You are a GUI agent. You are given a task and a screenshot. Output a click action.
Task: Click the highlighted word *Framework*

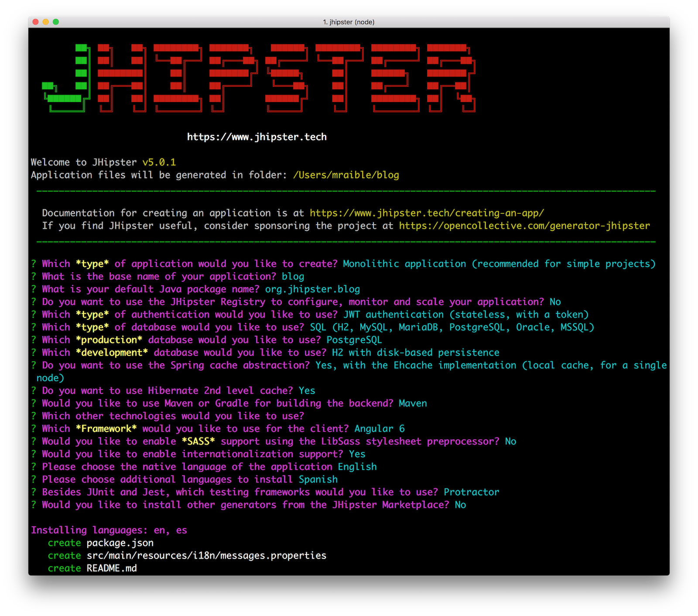click(x=106, y=428)
